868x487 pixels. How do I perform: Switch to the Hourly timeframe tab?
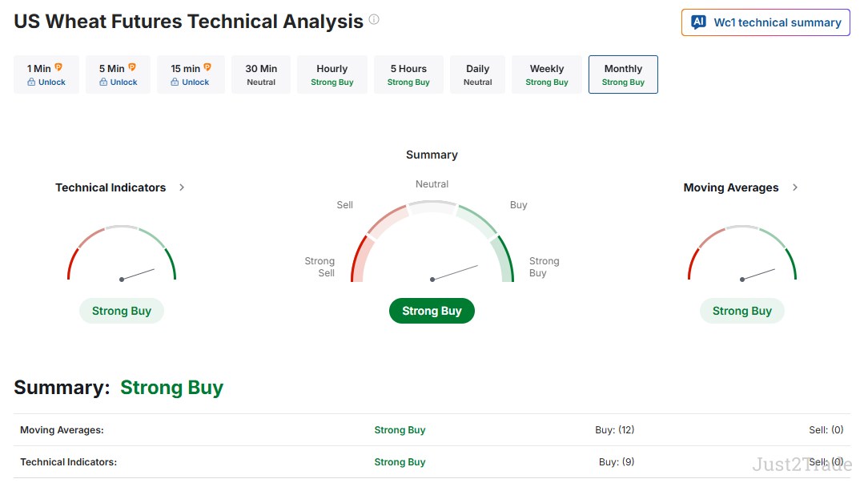tap(332, 74)
